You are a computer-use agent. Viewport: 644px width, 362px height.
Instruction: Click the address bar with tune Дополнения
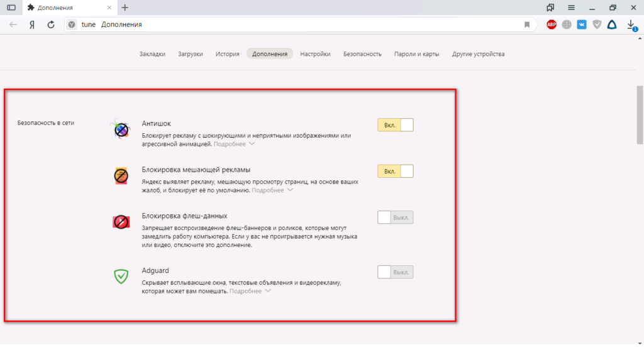click(x=300, y=25)
